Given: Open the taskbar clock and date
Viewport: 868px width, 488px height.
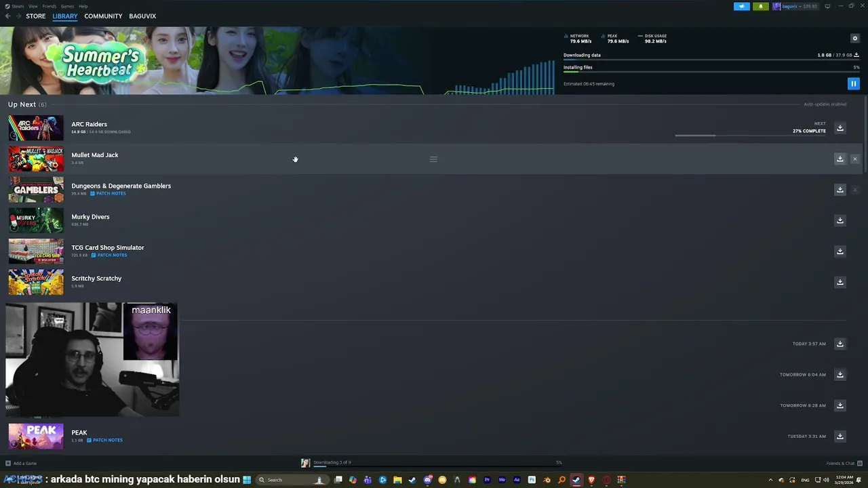Looking at the screenshot, I should pyautogui.click(x=844, y=480).
